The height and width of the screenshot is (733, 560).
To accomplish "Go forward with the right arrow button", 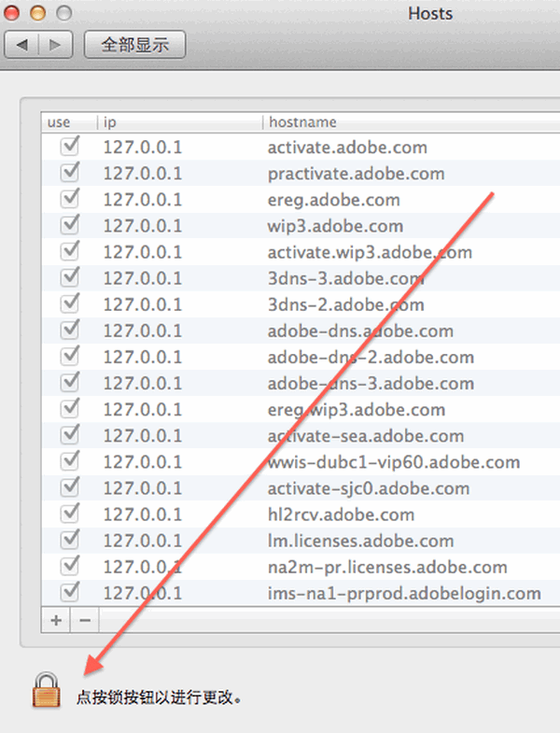I will [56, 45].
